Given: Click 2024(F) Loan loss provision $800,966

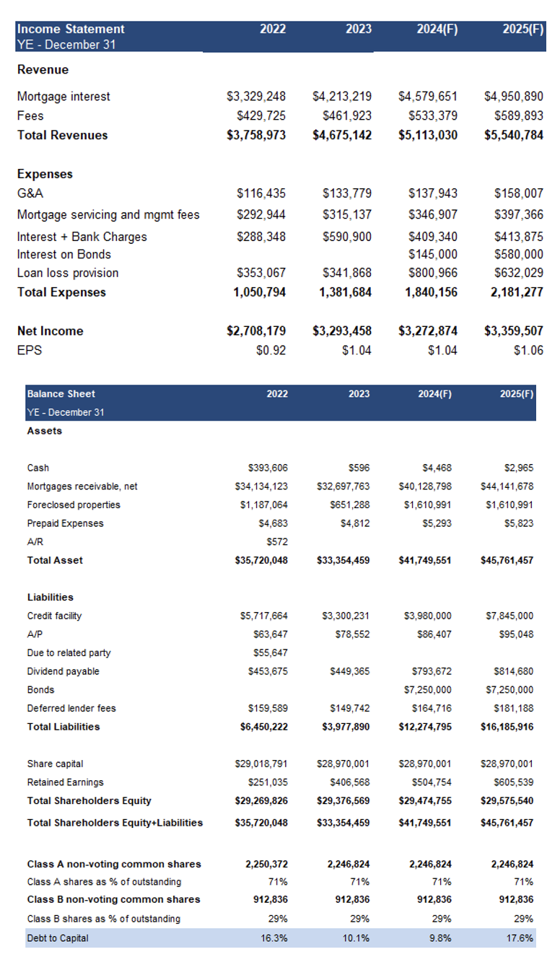Looking at the screenshot, I should pyautogui.click(x=433, y=274).
